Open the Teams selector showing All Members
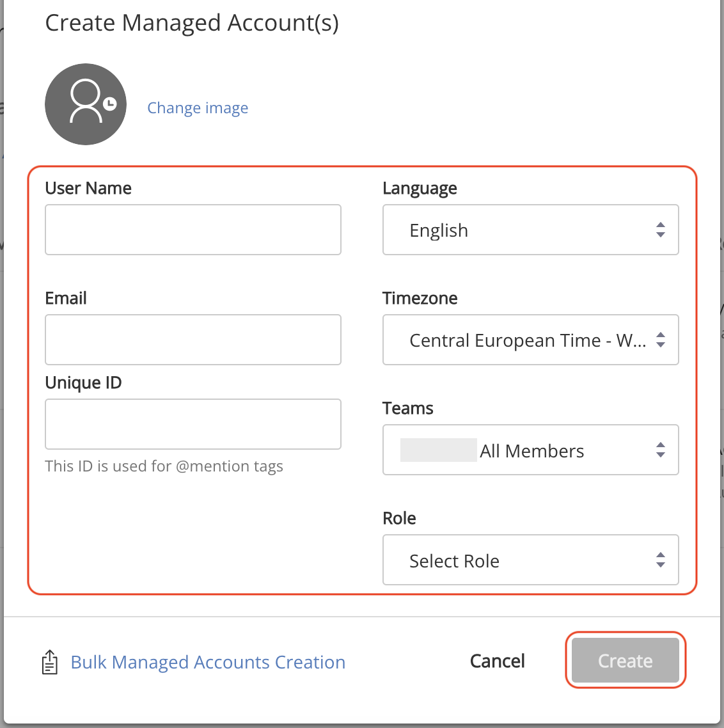 (x=531, y=450)
